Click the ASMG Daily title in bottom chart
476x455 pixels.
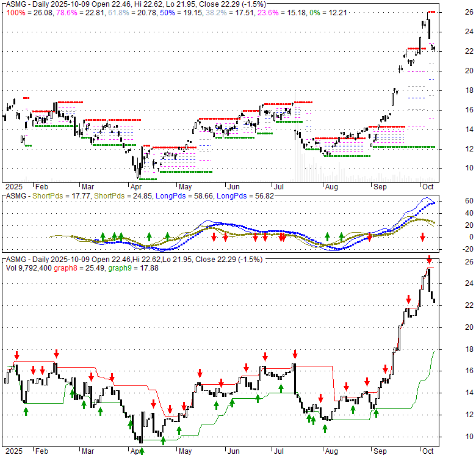click(x=134, y=260)
